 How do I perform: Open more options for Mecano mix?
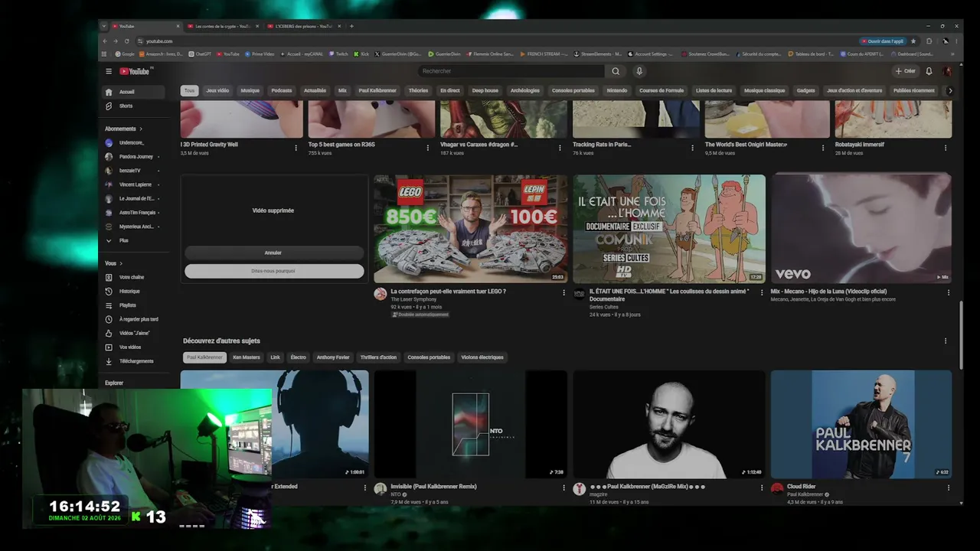949,292
